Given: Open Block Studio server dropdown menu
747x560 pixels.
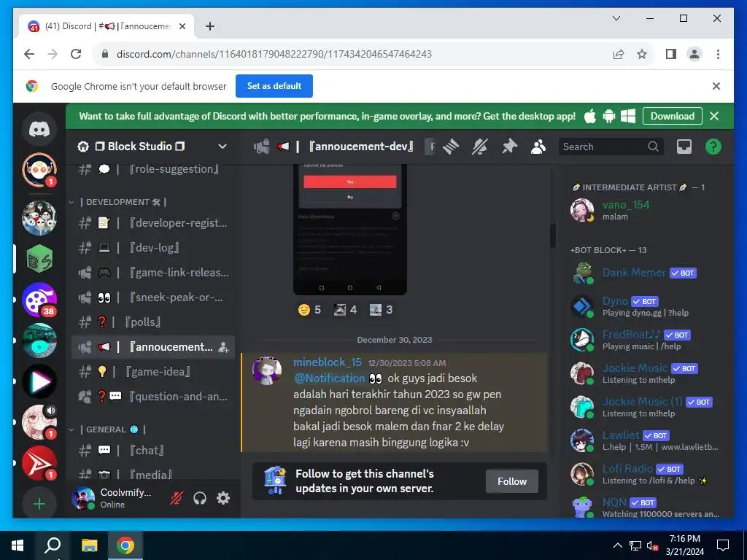Looking at the screenshot, I should pyautogui.click(x=222, y=147).
